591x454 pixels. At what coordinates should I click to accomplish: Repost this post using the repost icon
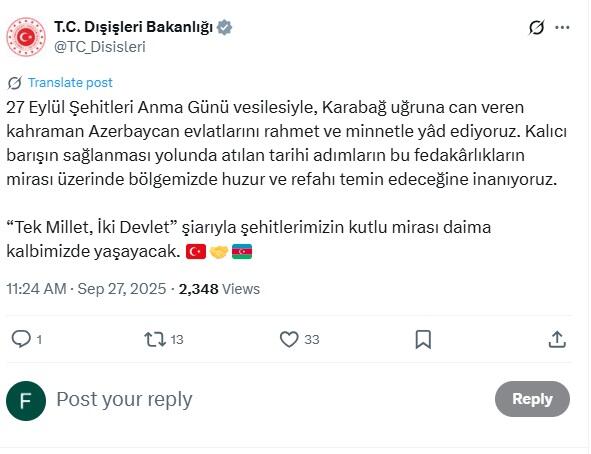155,339
